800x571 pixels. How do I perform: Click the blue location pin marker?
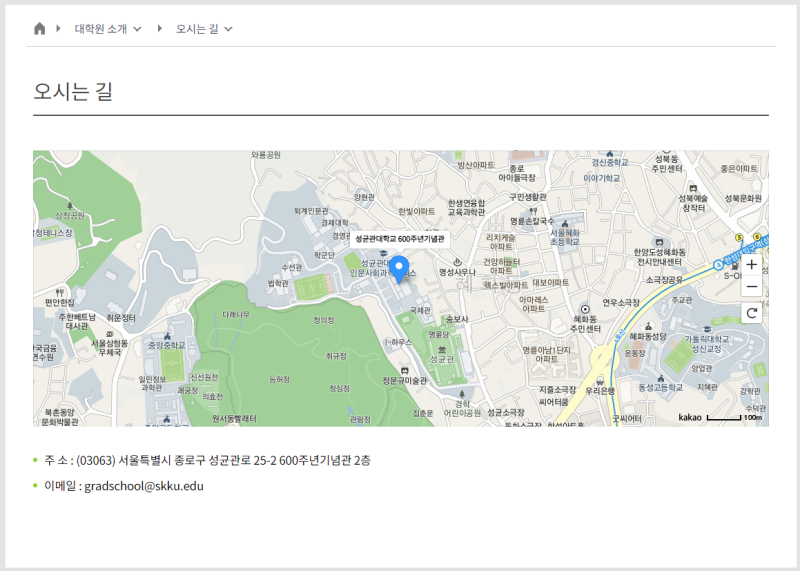[x=400, y=269]
